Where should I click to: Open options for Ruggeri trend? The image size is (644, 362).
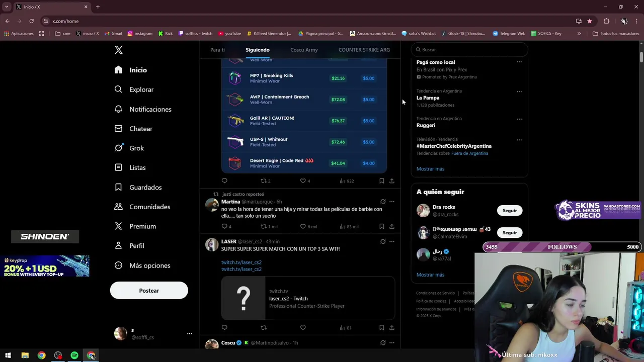(519, 119)
